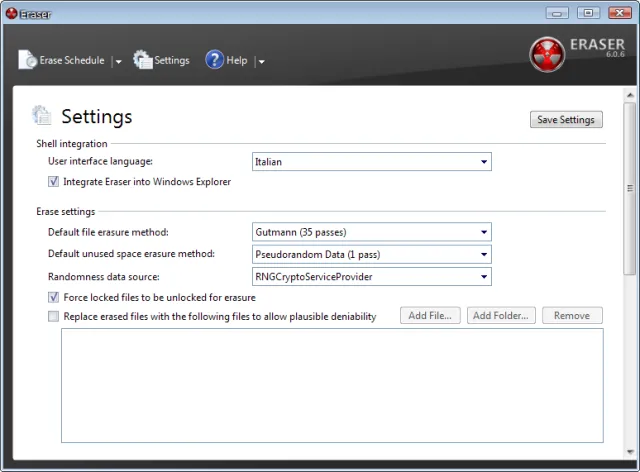This screenshot has height=472, width=640.
Task: Click the red Eraser logo badge
Action: (547, 55)
